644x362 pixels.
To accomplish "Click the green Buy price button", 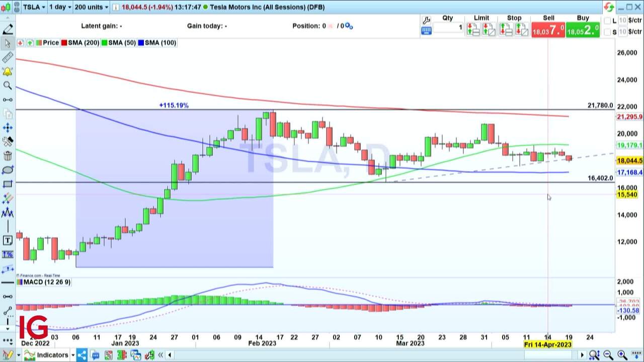I will [583, 30].
